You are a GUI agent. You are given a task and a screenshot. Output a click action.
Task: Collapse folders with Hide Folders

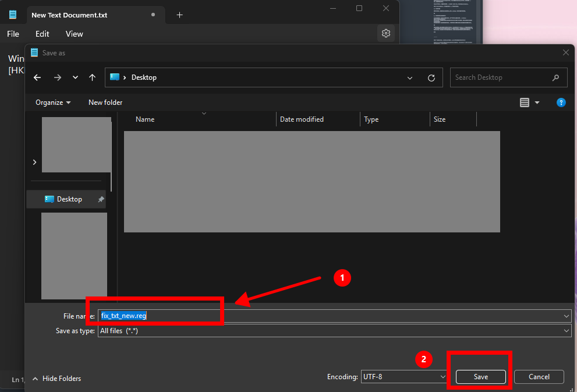coord(56,379)
